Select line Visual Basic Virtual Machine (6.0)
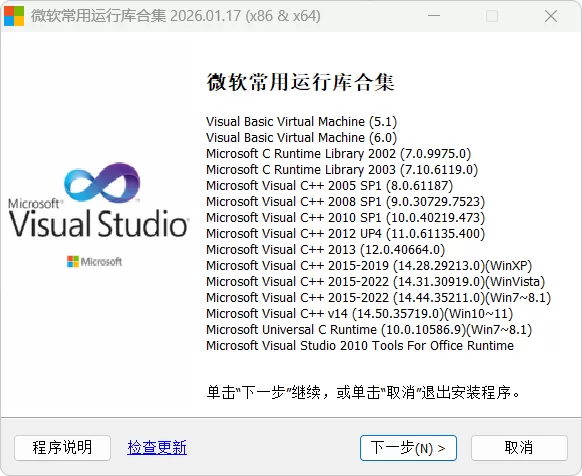 tap(301, 137)
